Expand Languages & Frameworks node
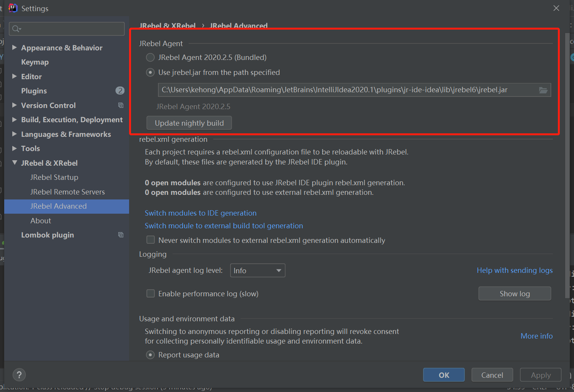 pyautogui.click(x=14, y=134)
